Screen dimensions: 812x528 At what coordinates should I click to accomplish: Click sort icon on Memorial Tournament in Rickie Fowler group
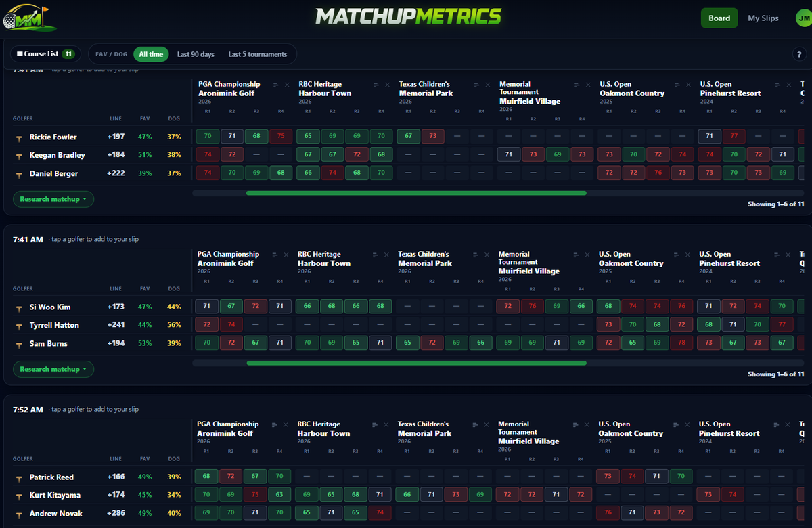(577, 85)
